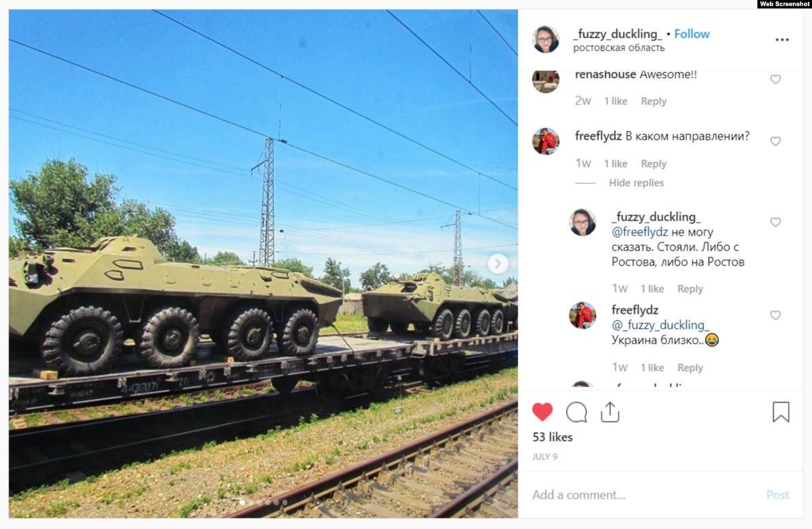Open freeflydz's avatar beside the direction question
Viewport: 812px width, 529px height.
(x=546, y=142)
